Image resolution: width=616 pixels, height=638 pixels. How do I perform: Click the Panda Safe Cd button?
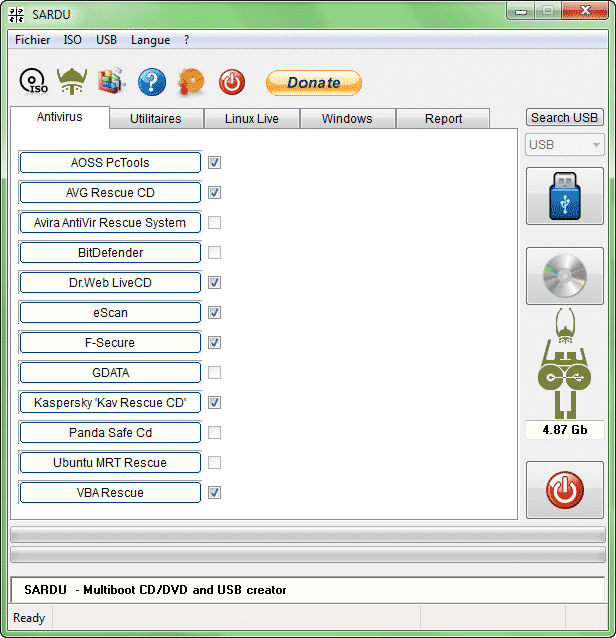point(110,433)
